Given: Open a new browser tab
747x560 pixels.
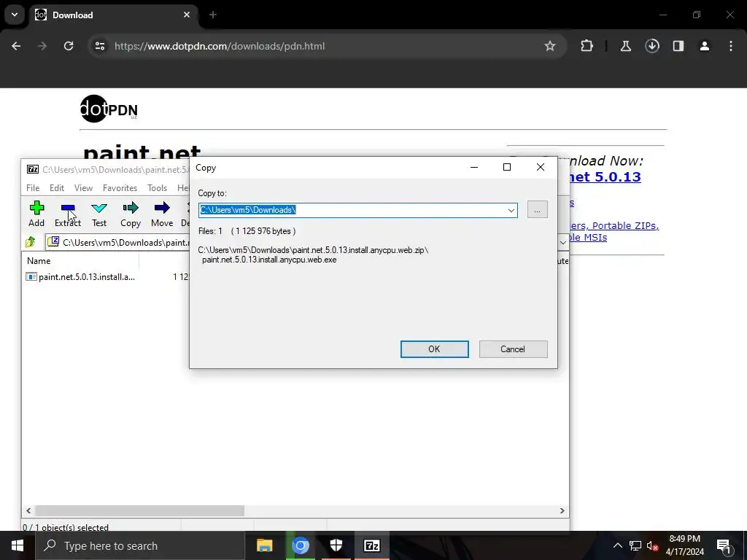Looking at the screenshot, I should tap(213, 15).
